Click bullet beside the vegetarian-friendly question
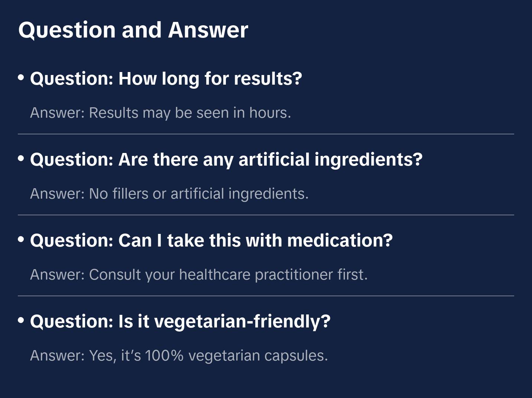The height and width of the screenshot is (398, 532). [x=21, y=320]
